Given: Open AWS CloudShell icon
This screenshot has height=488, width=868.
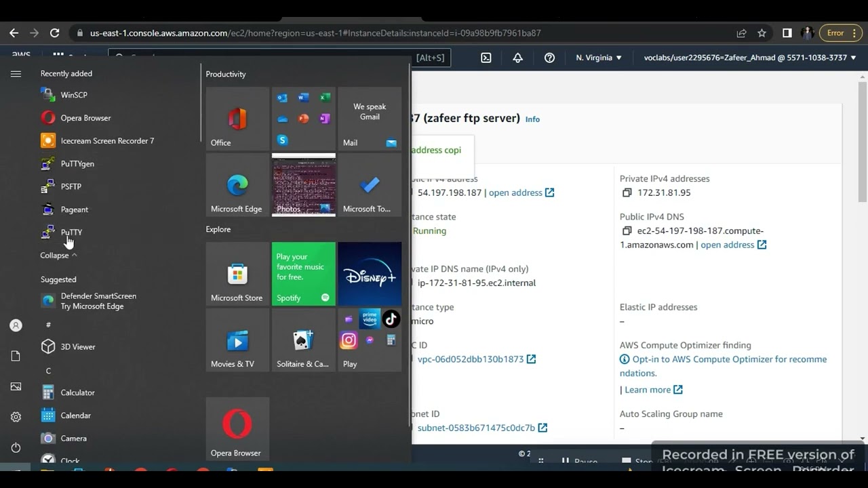Looking at the screenshot, I should coord(486,58).
